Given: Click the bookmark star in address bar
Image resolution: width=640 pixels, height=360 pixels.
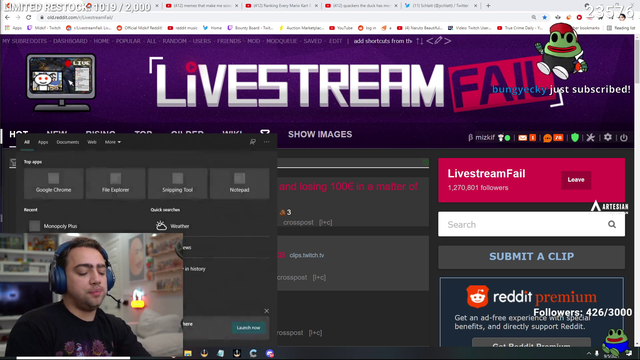Looking at the screenshot, I should pos(544,17).
